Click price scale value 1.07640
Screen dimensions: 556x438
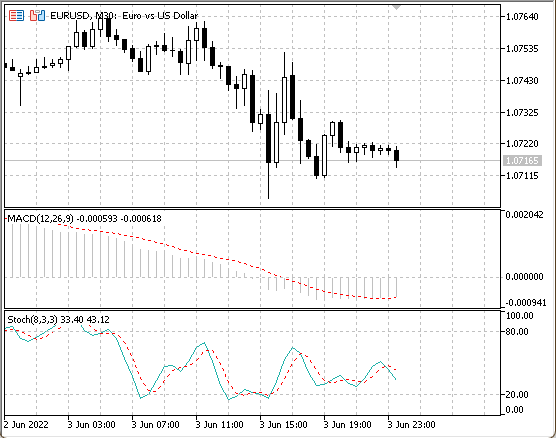coord(522,17)
